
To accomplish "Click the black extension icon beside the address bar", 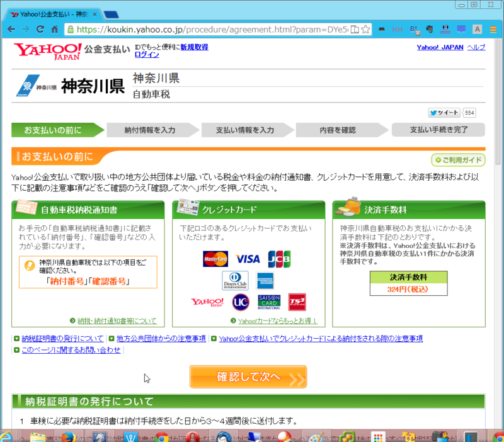I will click(382, 30).
